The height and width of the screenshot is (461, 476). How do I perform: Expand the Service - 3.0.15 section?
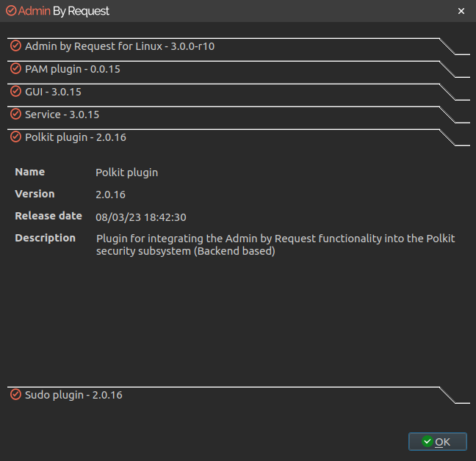[238, 115]
